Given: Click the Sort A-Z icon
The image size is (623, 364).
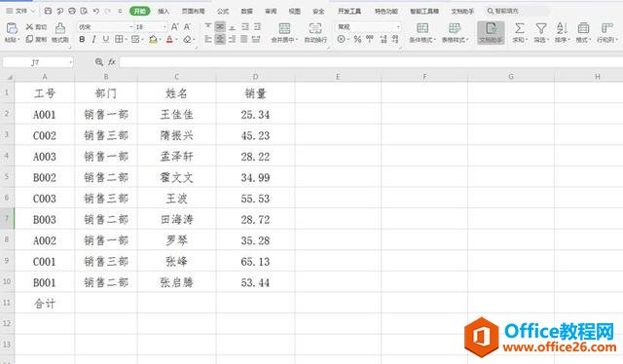Looking at the screenshot, I should tap(562, 28).
